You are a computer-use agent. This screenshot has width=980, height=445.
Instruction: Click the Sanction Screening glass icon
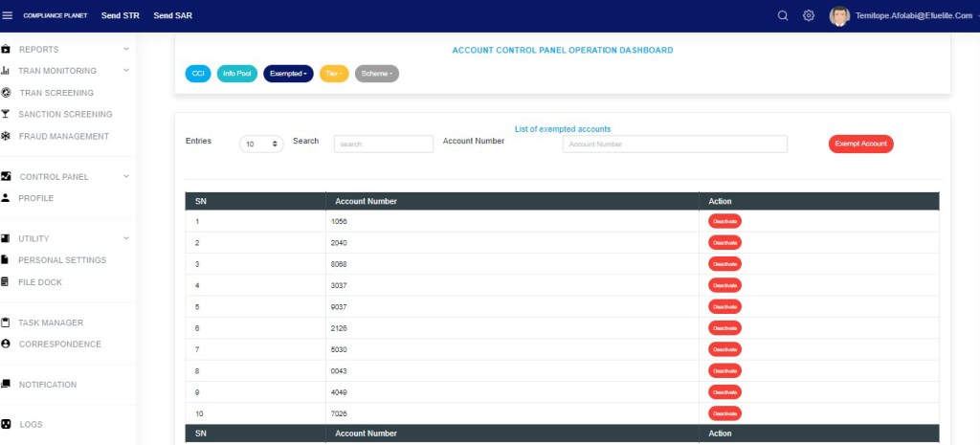pos(6,114)
